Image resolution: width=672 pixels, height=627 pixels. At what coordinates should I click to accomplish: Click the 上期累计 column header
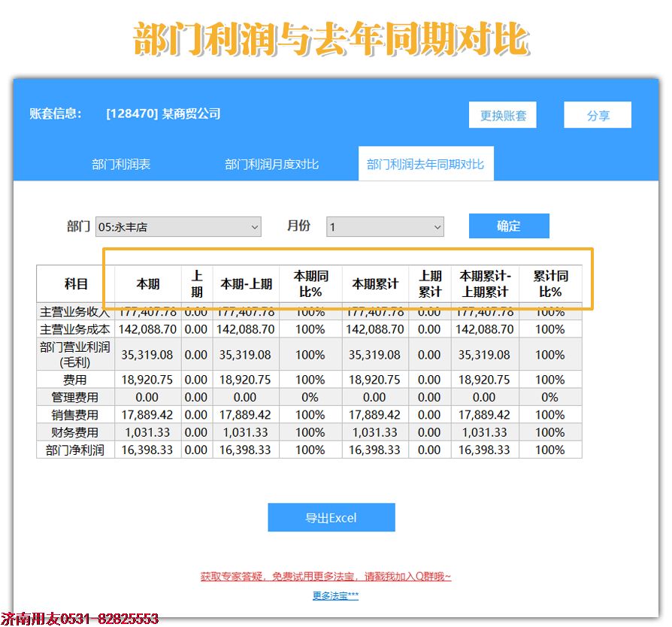[430, 283]
